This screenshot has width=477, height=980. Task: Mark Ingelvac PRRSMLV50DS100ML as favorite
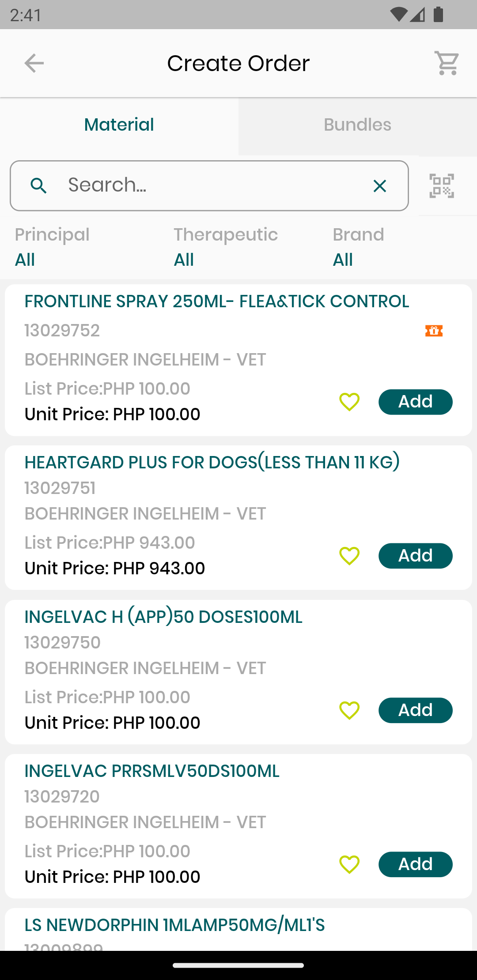point(349,864)
